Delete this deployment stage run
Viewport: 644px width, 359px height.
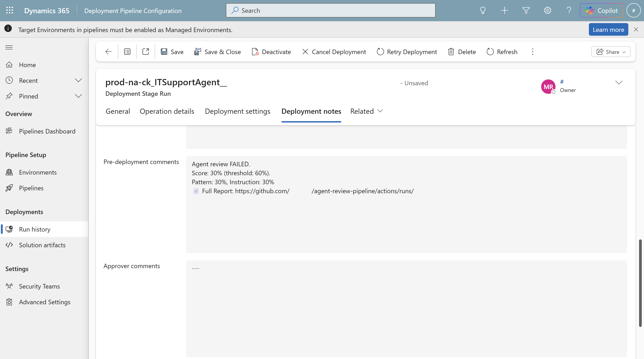click(x=462, y=52)
